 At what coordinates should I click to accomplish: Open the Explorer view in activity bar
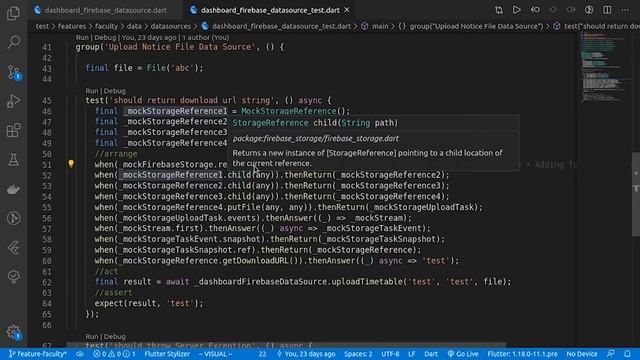click(13, 13)
